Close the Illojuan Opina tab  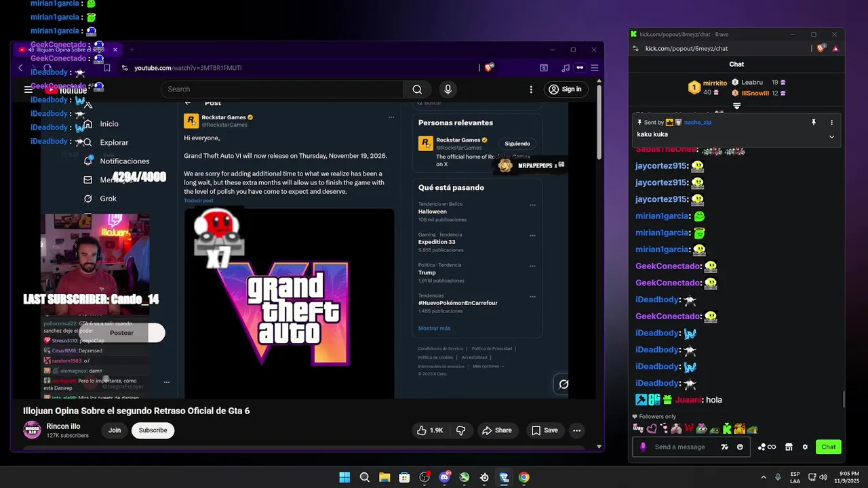click(115, 49)
